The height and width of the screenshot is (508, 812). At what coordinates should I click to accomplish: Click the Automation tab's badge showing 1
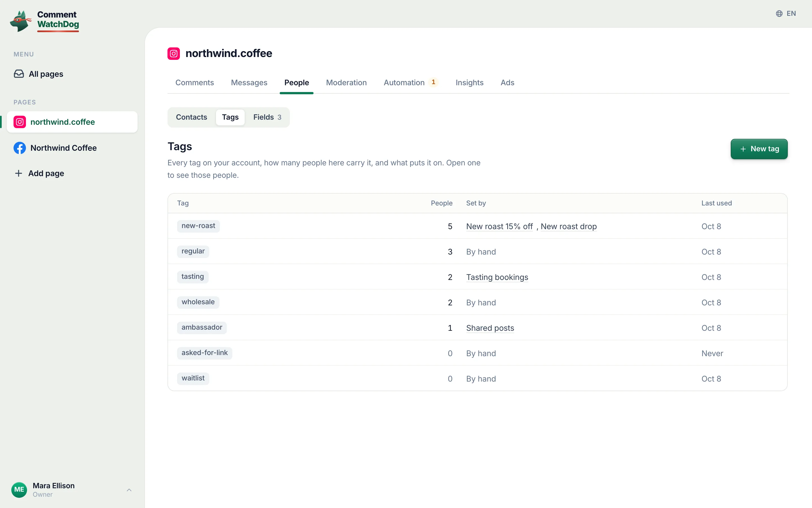(x=433, y=82)
